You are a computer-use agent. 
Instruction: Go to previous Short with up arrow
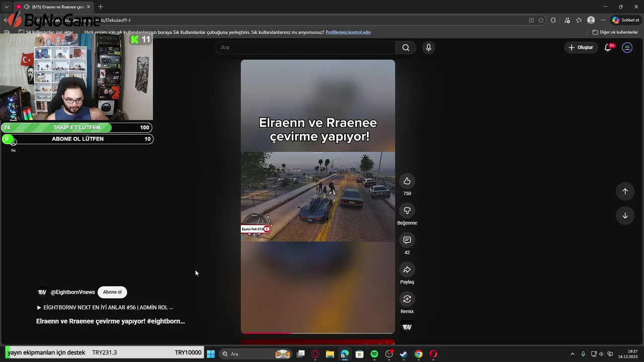click(x=625, y=191)
